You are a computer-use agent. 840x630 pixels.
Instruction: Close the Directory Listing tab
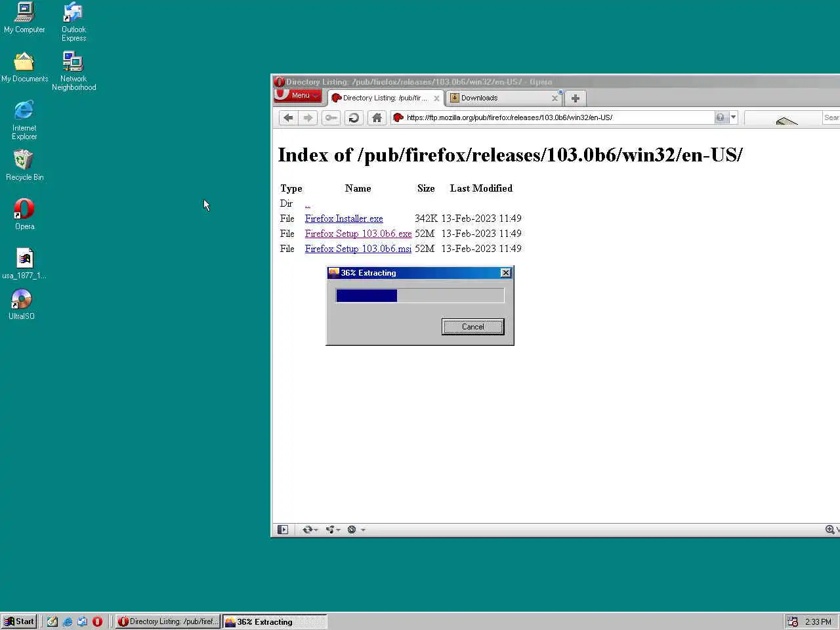click(x=436, y=98)
